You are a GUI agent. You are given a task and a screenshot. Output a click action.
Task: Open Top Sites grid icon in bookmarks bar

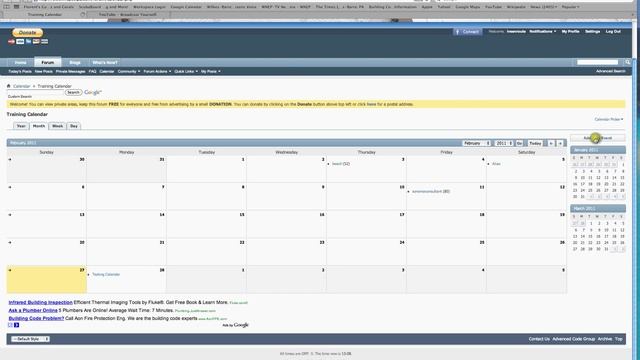click(x=16, y=7)
